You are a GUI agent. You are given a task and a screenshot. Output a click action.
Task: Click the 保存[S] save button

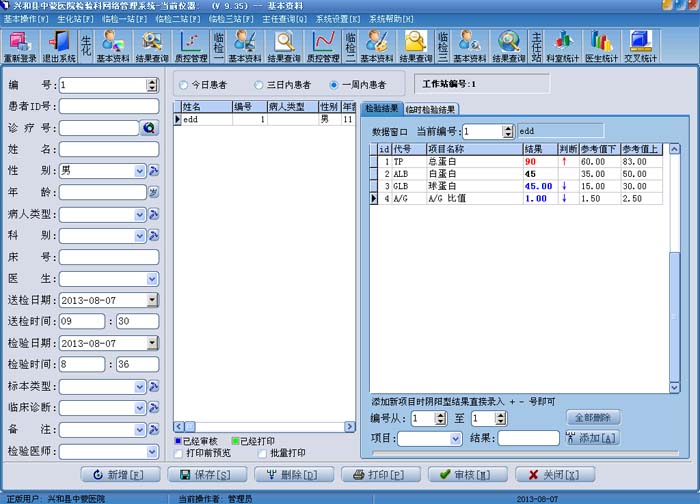[x=207, y=475]
